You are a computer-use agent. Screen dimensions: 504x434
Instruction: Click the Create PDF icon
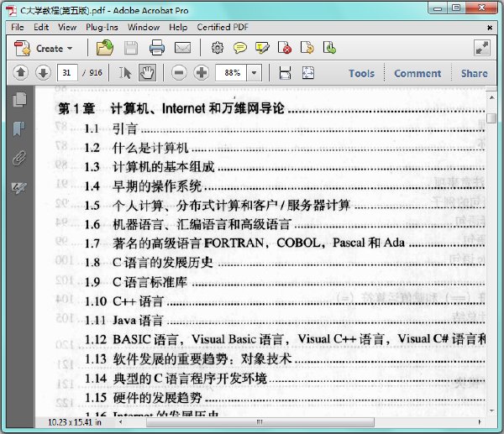[x=22, y=49]
